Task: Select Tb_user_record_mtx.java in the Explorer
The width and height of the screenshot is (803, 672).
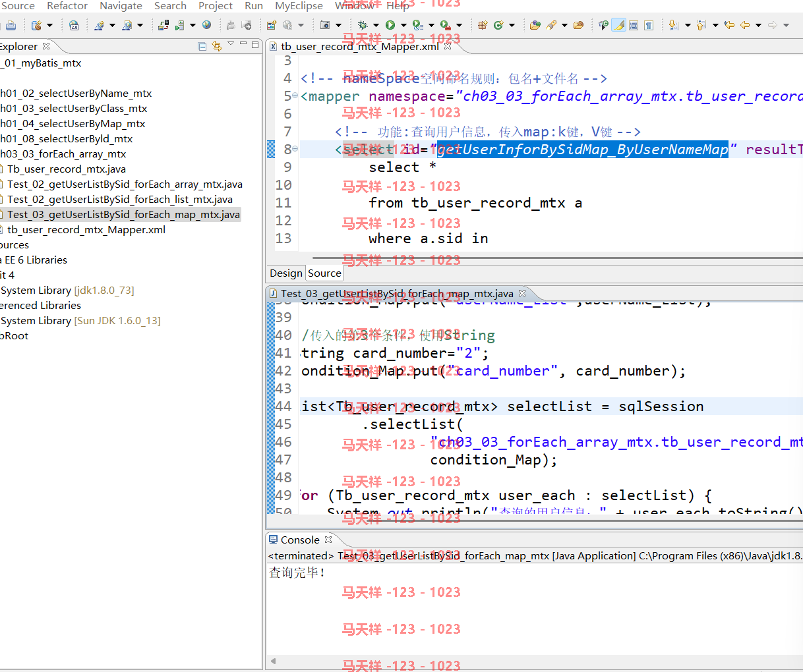Action: point(66,169)
